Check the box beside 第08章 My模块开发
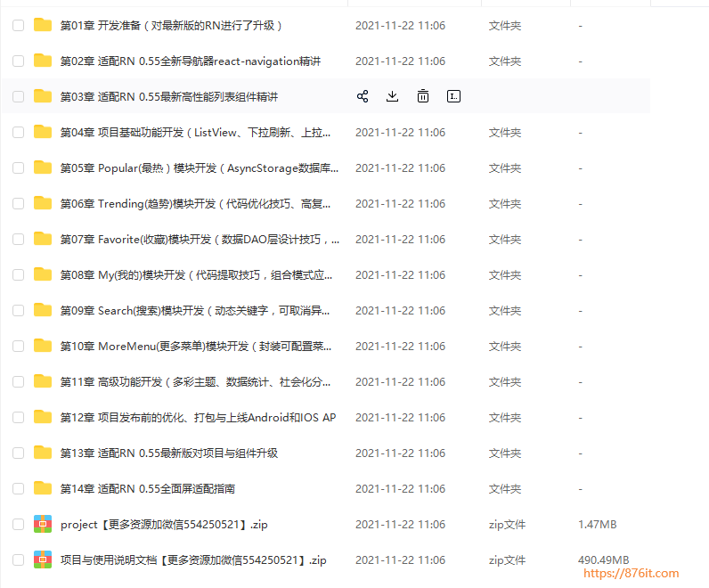This screenshot has width=709, height=588. [x=18, y=275]
